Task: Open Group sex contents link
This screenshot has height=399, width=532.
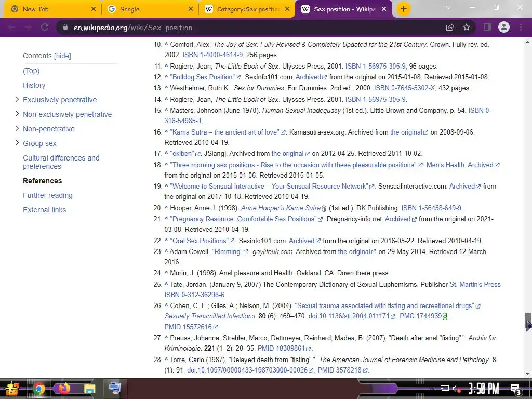Action: pyautogui.click(x=39, y=143)
